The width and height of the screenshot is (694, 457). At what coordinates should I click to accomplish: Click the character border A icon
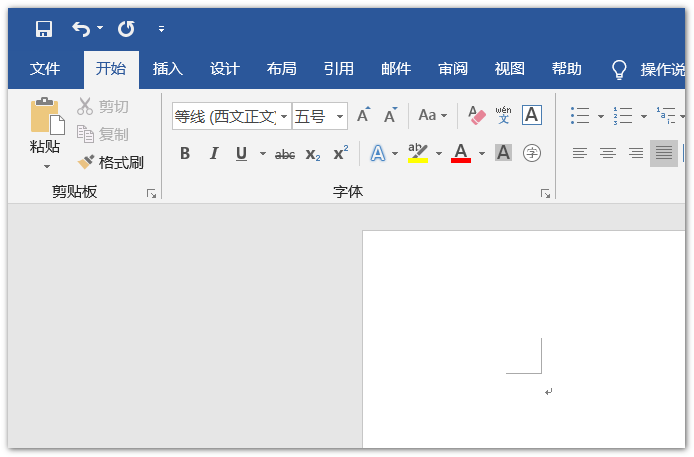point(532,115)
